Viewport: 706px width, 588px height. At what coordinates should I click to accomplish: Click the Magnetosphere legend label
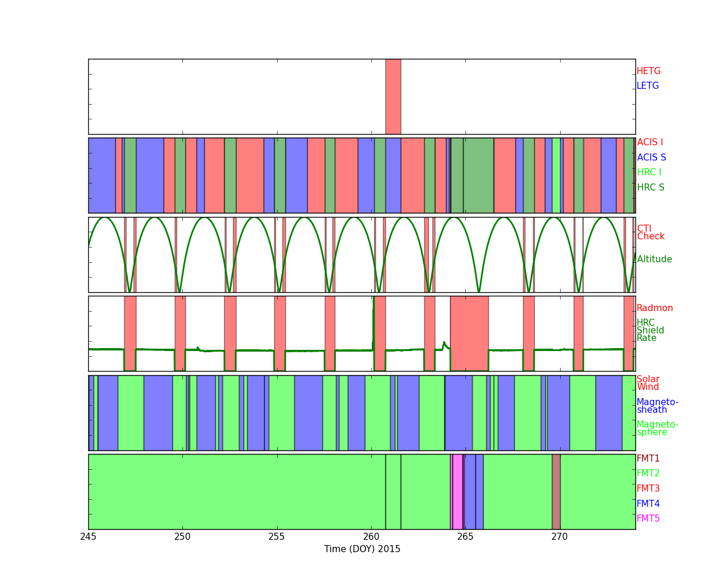(x=657, y=428)
